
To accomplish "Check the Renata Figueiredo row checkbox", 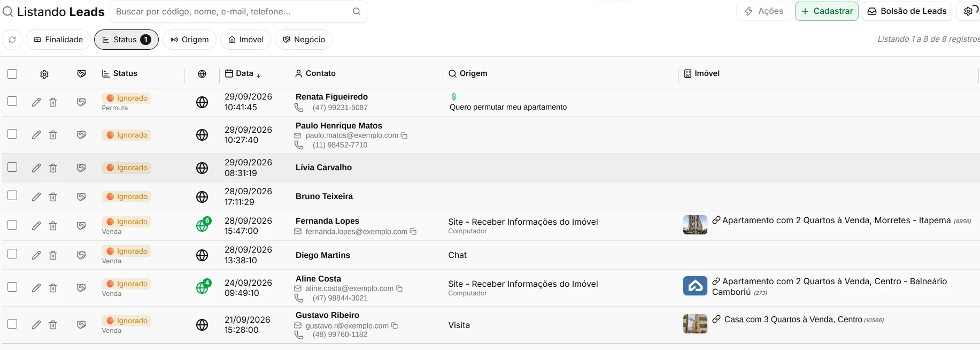I will coord(12,101).
